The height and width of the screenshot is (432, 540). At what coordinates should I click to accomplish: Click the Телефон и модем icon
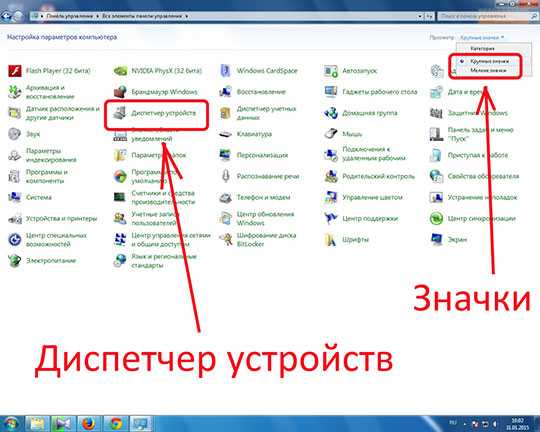coord(226,197)
